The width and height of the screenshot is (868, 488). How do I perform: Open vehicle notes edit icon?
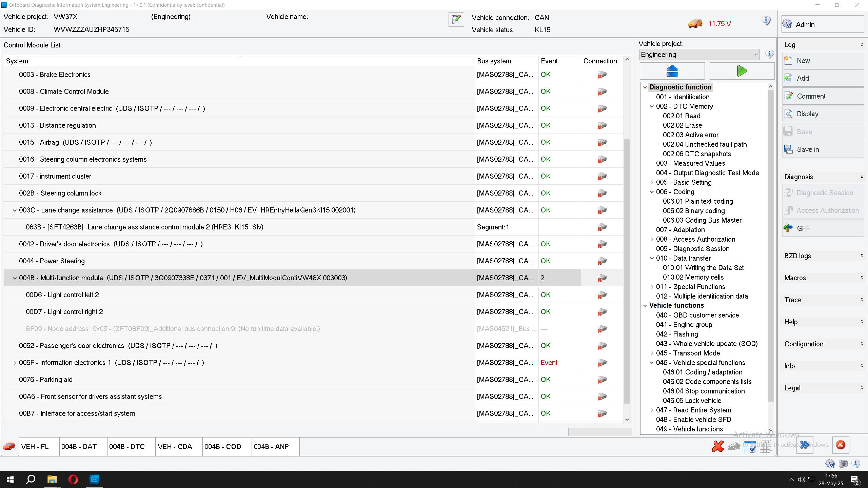[456, 19]
